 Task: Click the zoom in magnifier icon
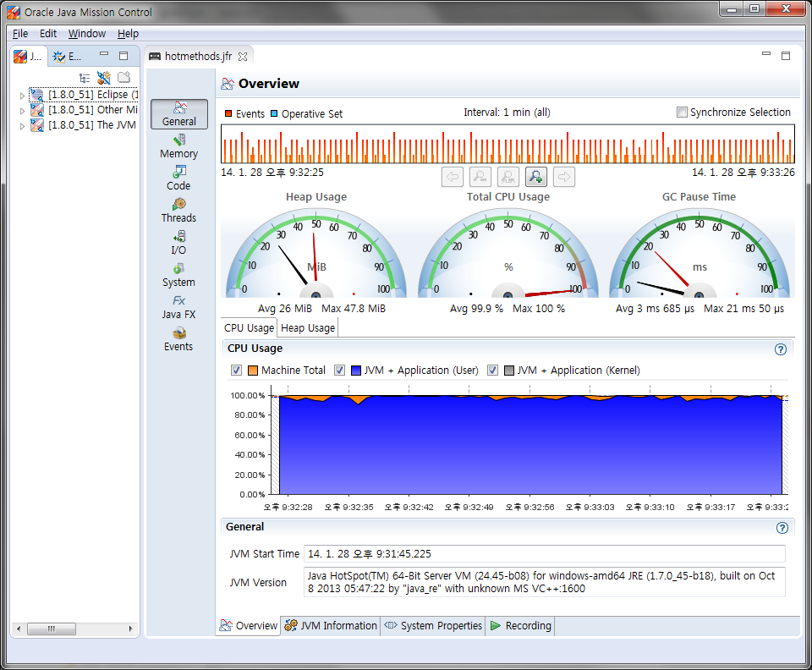536,177
